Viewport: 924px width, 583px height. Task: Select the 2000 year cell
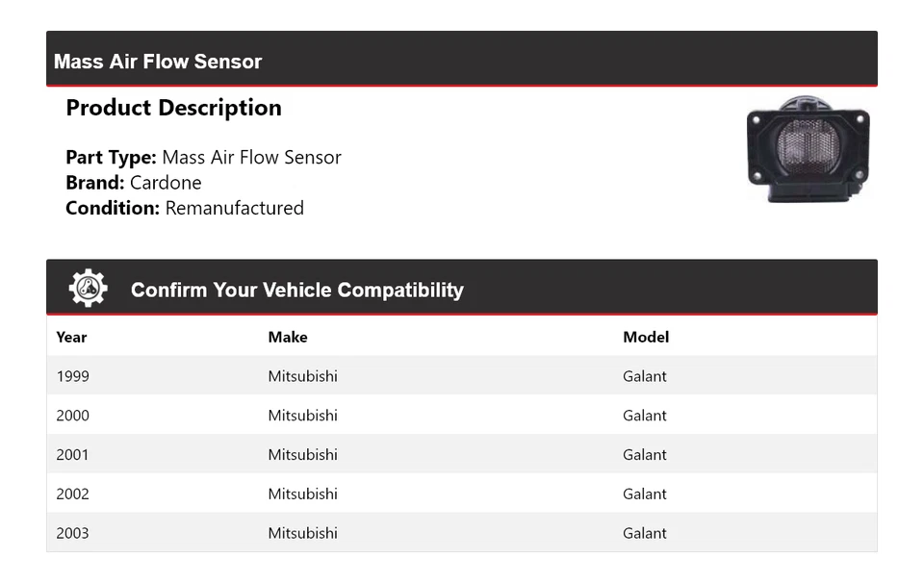pyautogui.click(x=72, y=416)
